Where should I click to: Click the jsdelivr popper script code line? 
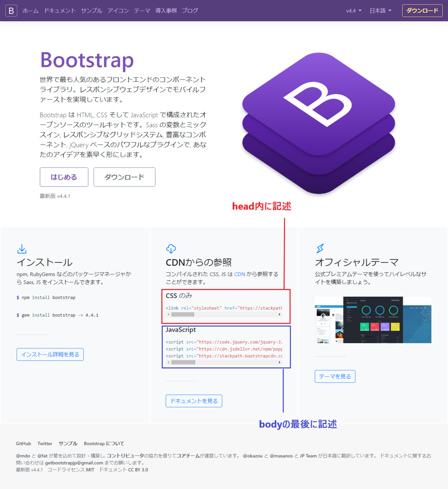[224, 349]
